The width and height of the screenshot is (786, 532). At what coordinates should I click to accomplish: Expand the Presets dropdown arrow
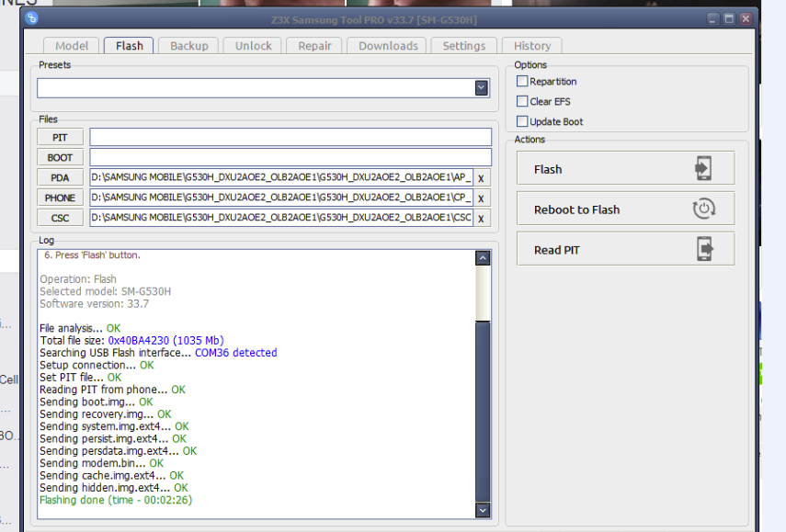pos(481,88)
